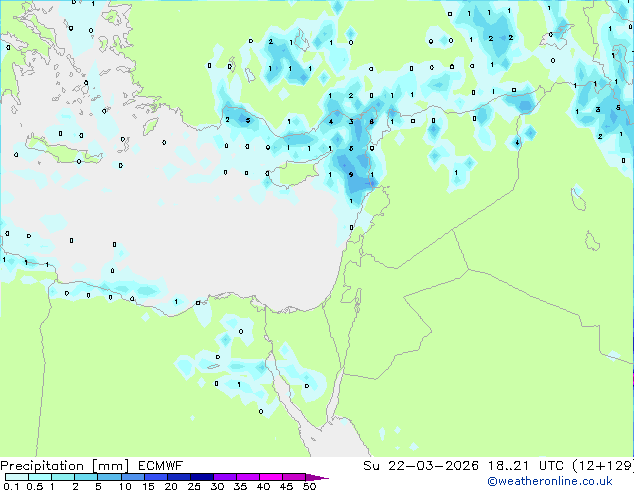Click the legend label '25'
Screen dimensions: 634x490
pos(194,486)
